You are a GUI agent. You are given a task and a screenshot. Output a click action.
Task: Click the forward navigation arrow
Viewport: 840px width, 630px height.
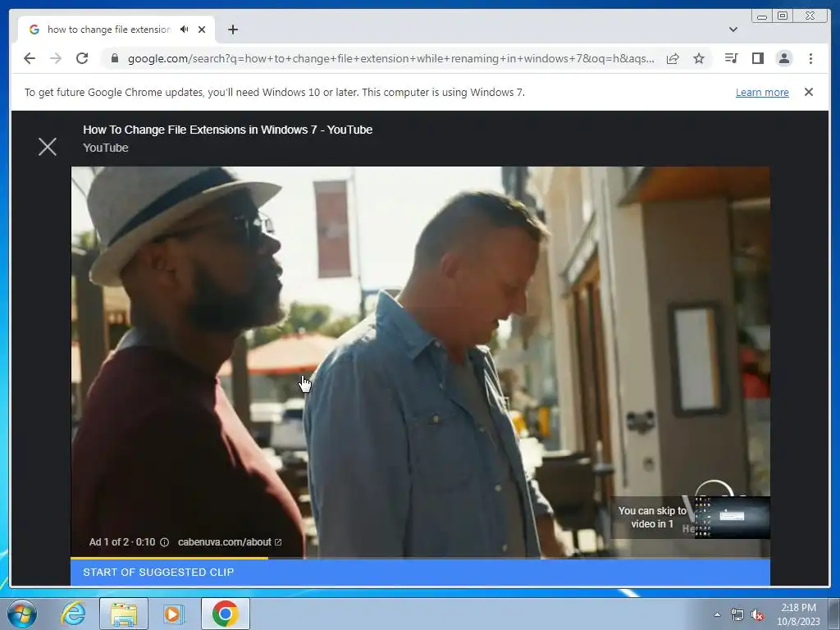point(56,58)
